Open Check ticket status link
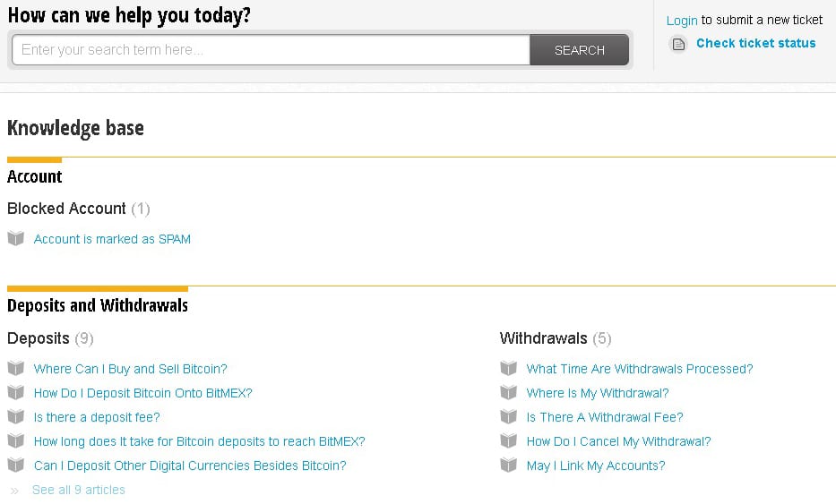Image resolution: width=836 pixels, height=504 pixels. pos(755,43)
